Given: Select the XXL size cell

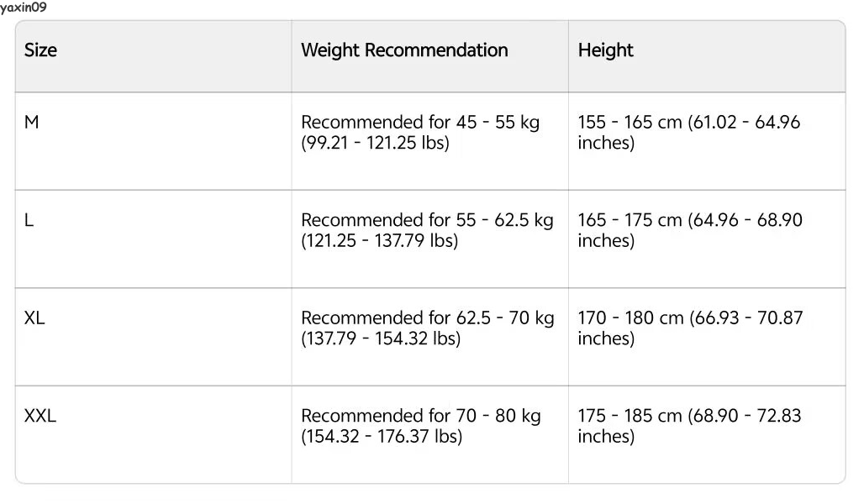Looking at the screenshot, I should click(40, 416).
